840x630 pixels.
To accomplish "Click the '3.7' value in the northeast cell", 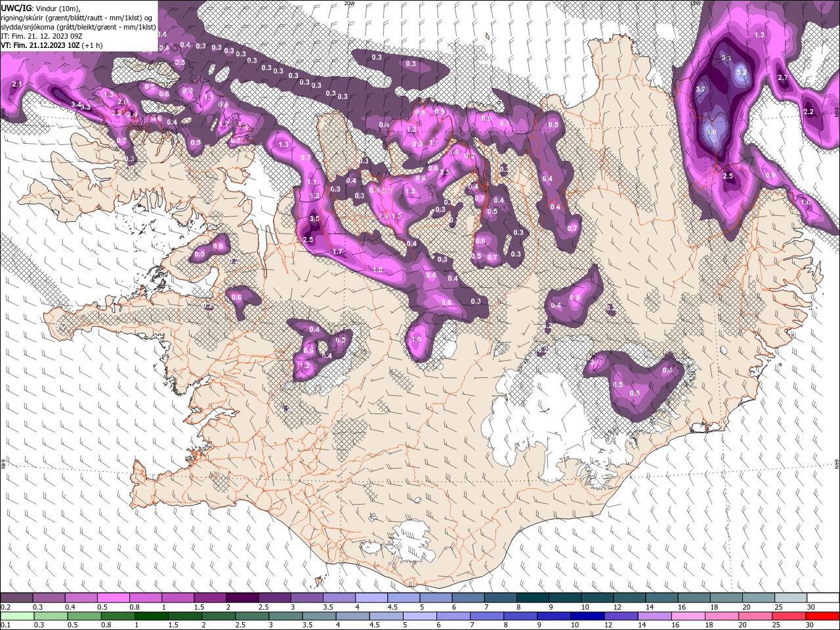I will 700,89.
